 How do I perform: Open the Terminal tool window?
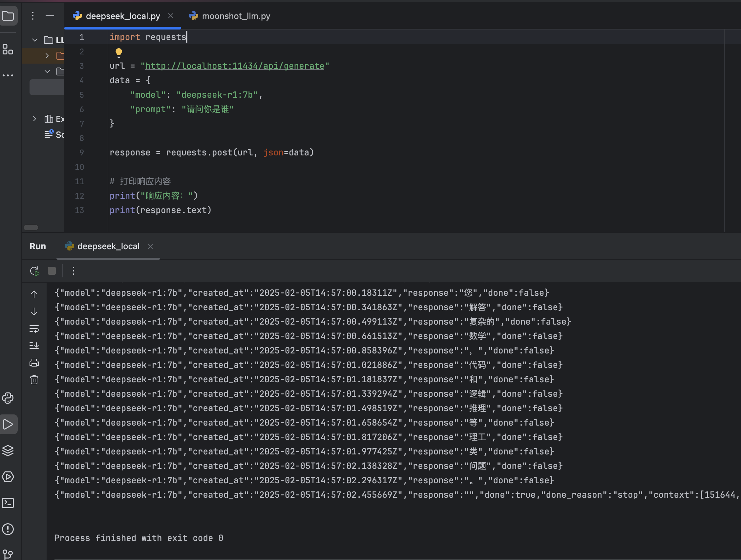pos(8,503)
